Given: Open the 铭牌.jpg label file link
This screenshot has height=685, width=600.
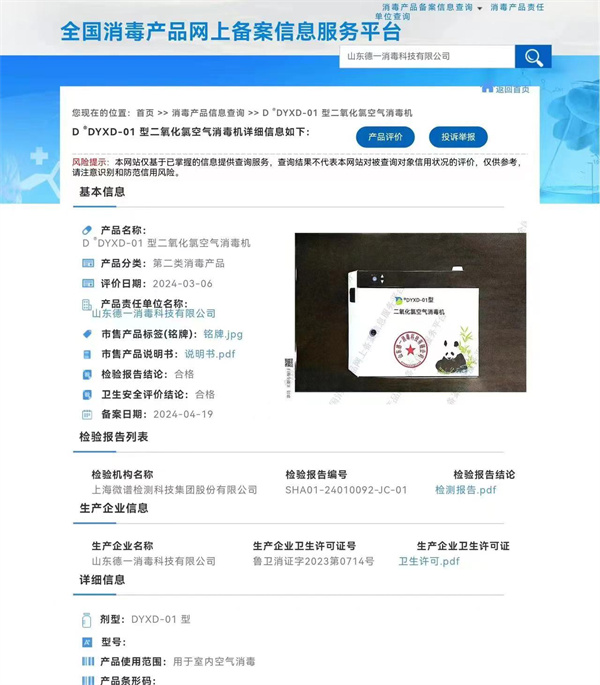Looking at the screenshot, I should (x=223, y=334).
